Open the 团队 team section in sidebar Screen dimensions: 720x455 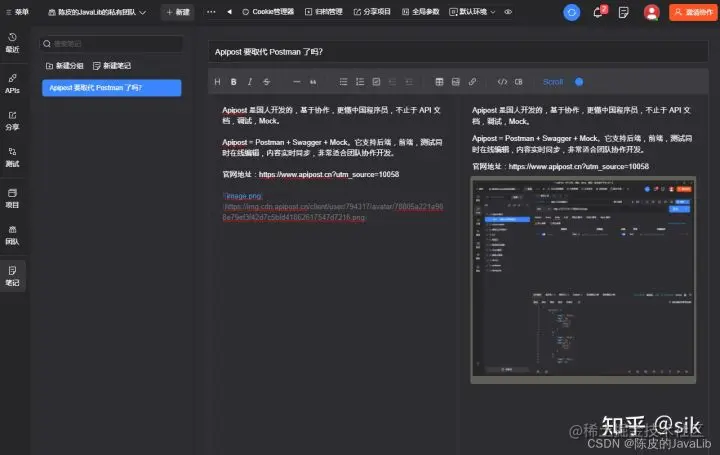point(12,235)
